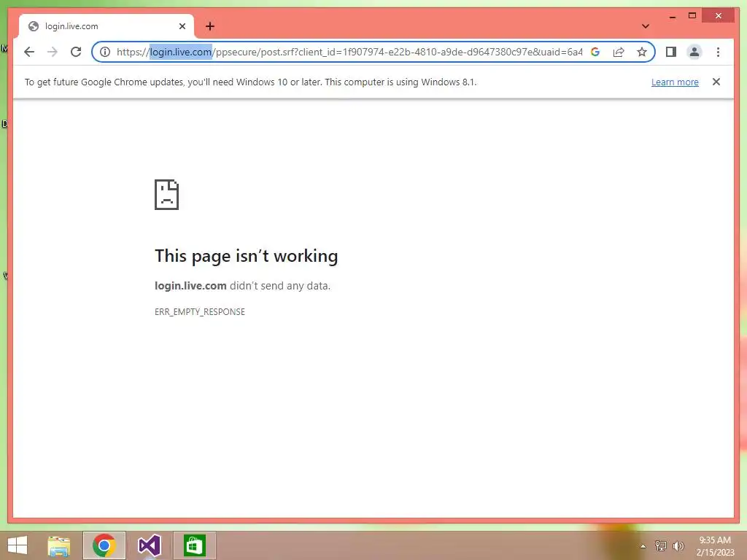Open the volume speaker tray icon
This screenshot has height=560, width=747.
(x=678, y=545)
